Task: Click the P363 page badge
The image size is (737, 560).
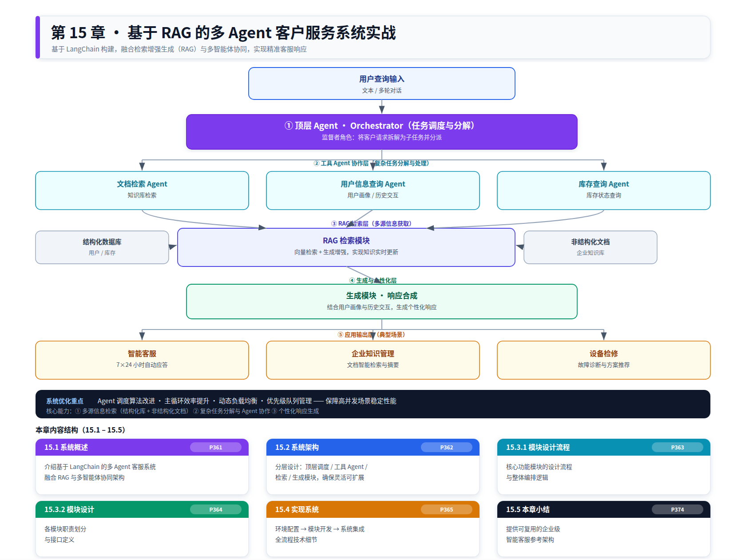Action: 678,447
